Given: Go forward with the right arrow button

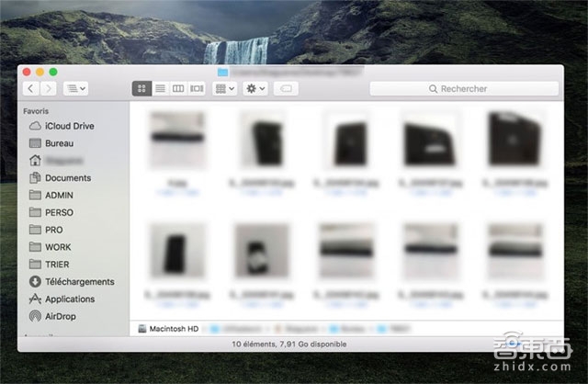Looking at the screenshot, I should (x=49, y=89).
